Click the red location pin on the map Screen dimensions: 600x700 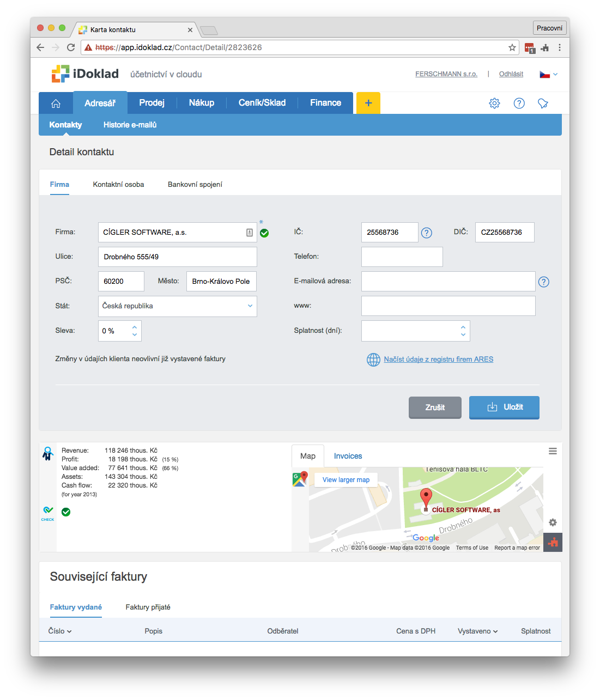pyautogui.click(x=426, y=498)
